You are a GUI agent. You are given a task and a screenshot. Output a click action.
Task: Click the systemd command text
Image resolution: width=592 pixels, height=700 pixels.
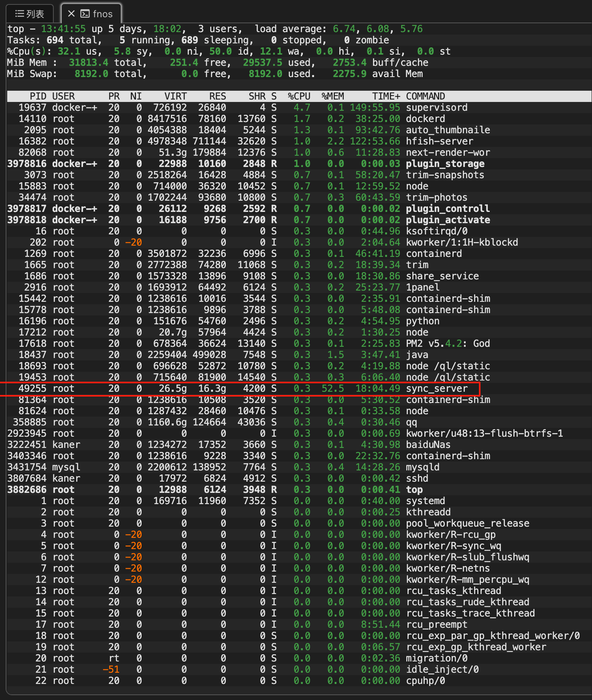point(426,501)
